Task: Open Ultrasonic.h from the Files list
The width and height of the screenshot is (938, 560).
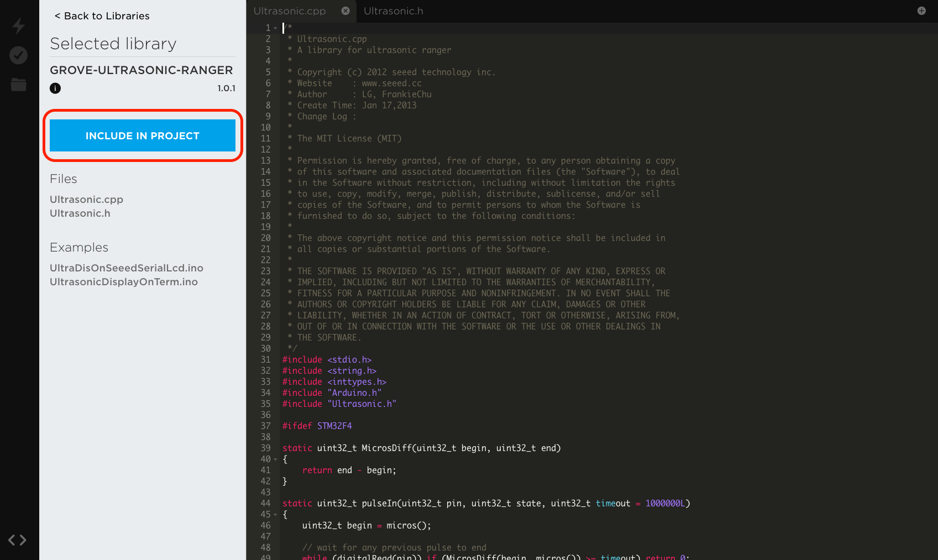Action: pyautogui.click(x=80, y=213)
